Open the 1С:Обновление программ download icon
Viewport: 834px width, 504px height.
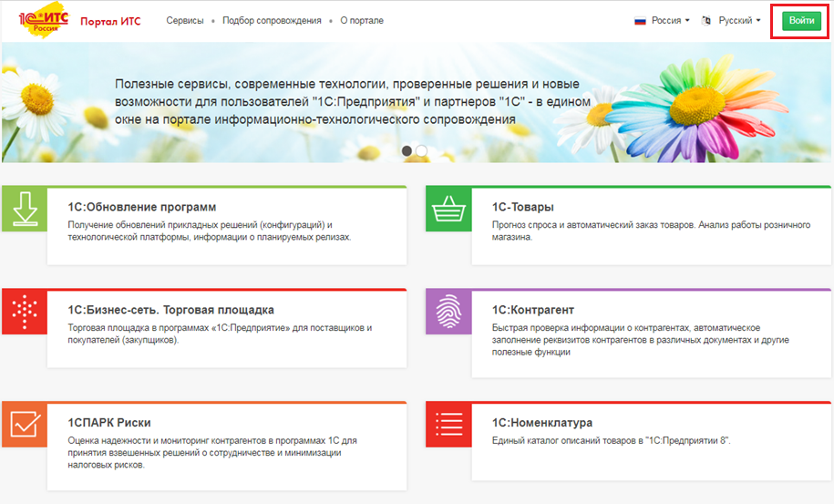coord(25,209)
